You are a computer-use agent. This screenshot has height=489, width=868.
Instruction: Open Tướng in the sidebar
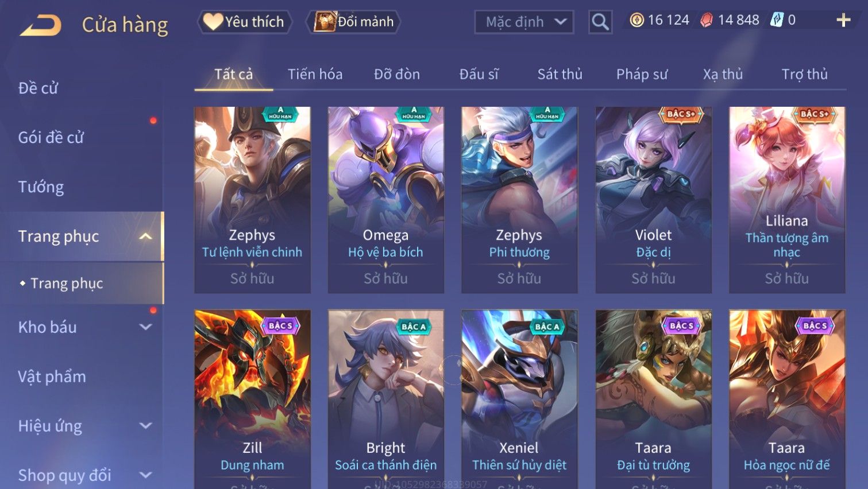[x=41, y=187]
